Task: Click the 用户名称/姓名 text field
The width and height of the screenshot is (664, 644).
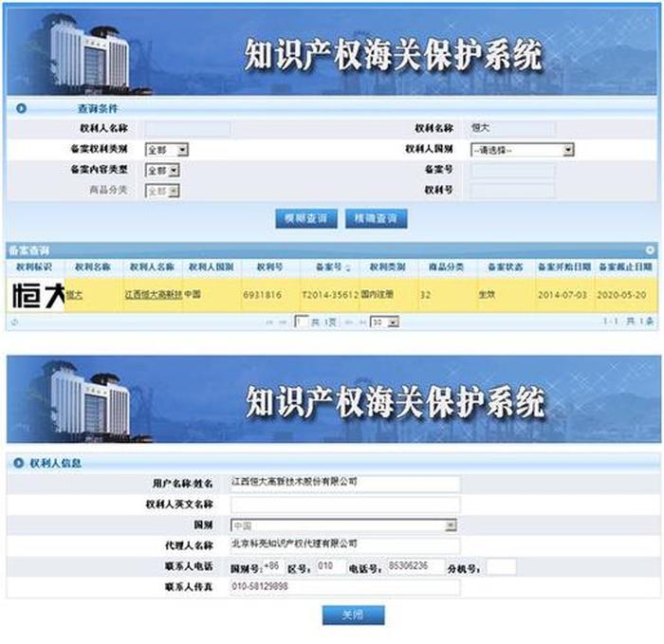Action: click(345, 484)
